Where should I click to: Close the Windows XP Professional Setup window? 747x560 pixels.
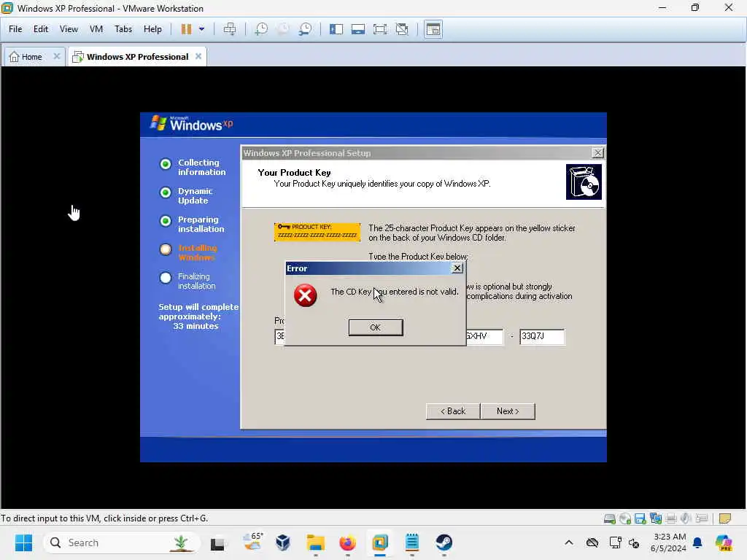pyautogui.click(x=597, y=153)
